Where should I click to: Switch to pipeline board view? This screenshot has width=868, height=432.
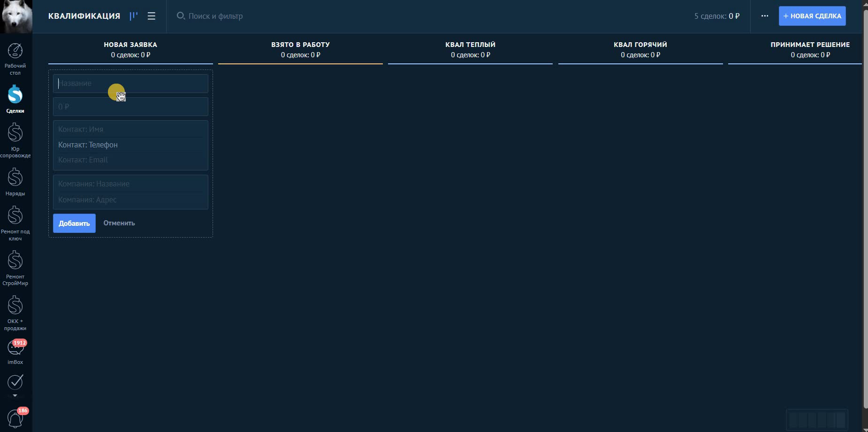(134, 16)
